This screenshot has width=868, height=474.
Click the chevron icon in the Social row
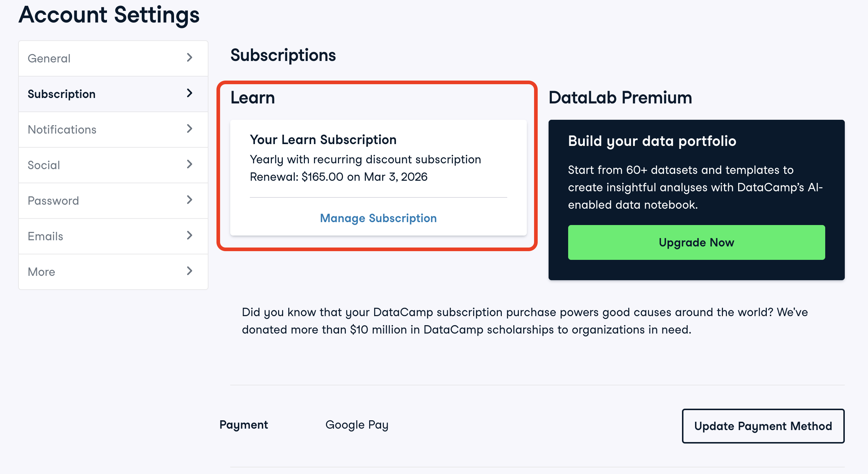189,164
